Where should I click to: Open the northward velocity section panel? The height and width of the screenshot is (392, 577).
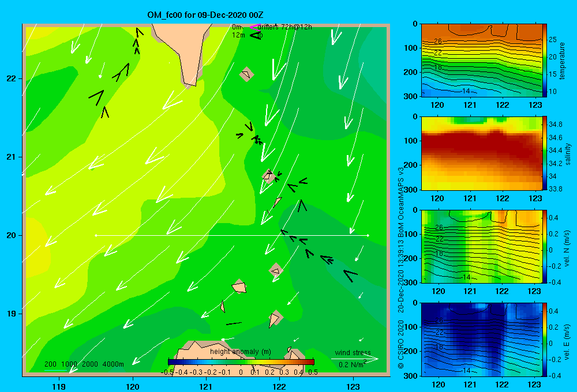pos(481,246)
